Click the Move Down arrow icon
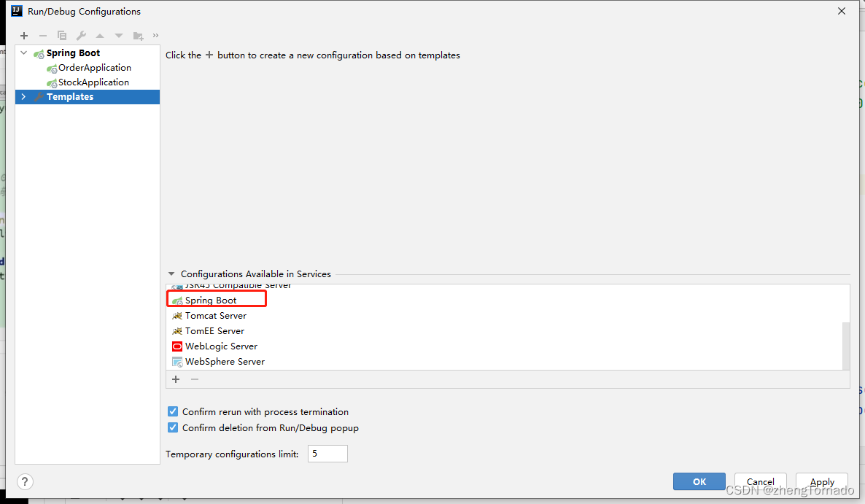The width and height of the screenshot is (865, 504). (x=119, y=36)
